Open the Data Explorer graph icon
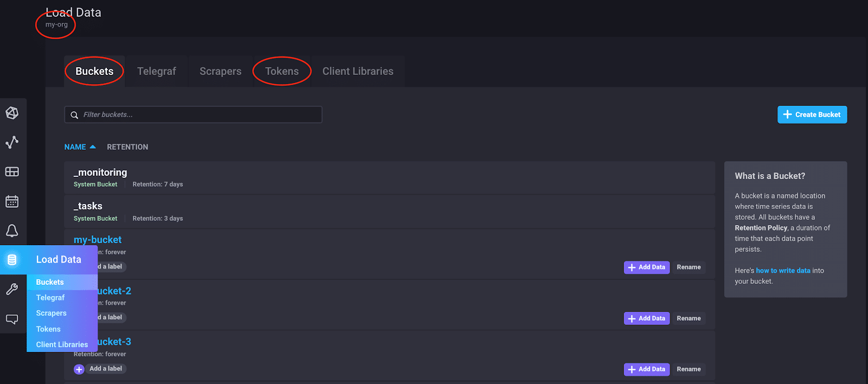Screen dimensions: 868x384 pyautogui.click(x=13, y=143)
